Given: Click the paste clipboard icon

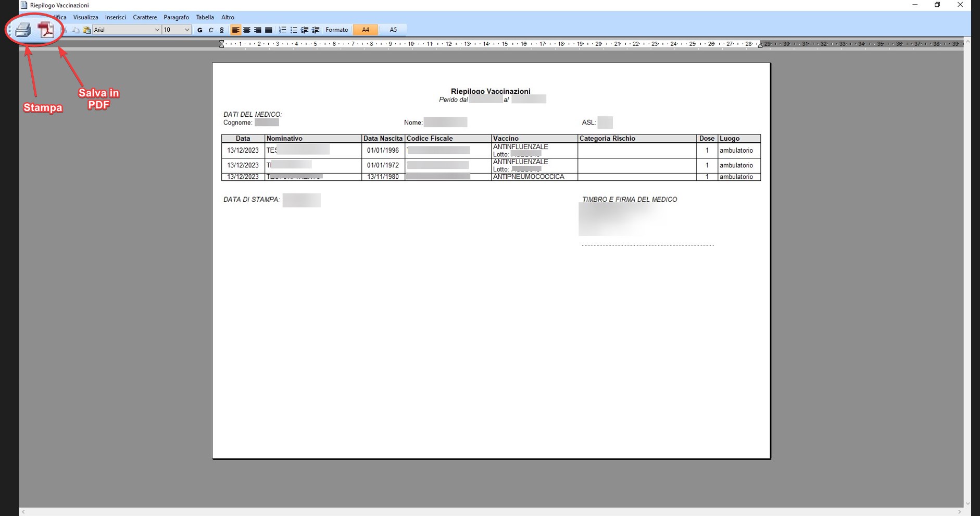Looking at the screenshot, I should click(x=87, y=30).
